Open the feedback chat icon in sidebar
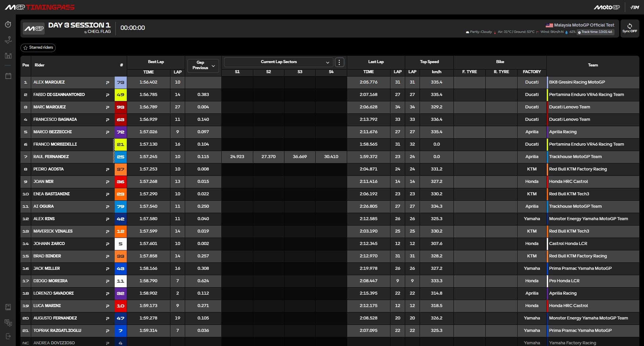This screenshot has width=644, height=346. pos(8,323)
